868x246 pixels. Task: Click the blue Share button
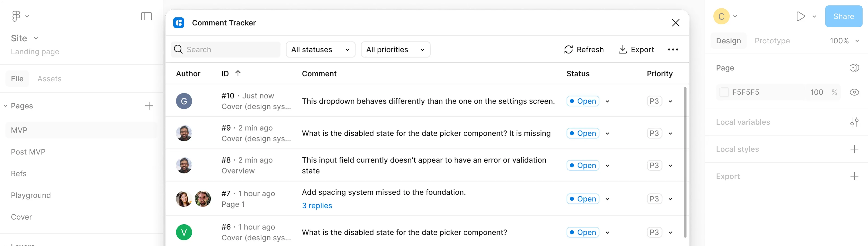[x=843, y=16]
